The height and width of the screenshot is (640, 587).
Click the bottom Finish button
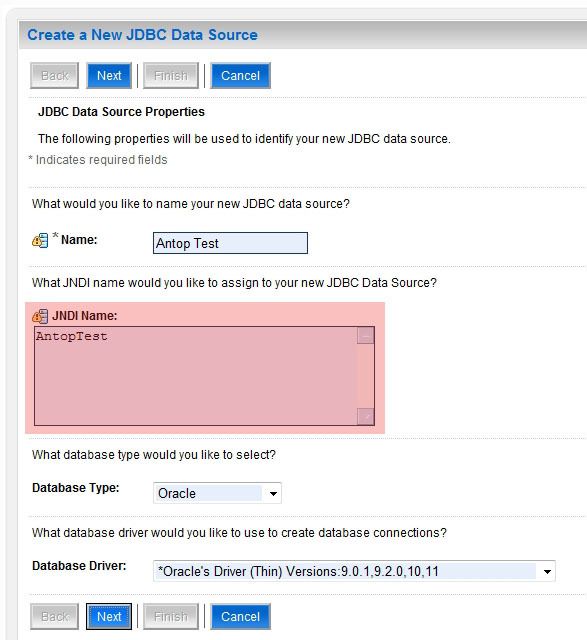pyautogui.click(x=171, y=616)
